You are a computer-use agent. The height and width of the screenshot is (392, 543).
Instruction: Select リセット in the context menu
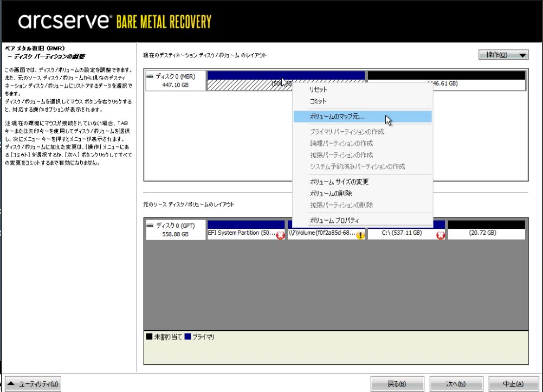(363, 89)
